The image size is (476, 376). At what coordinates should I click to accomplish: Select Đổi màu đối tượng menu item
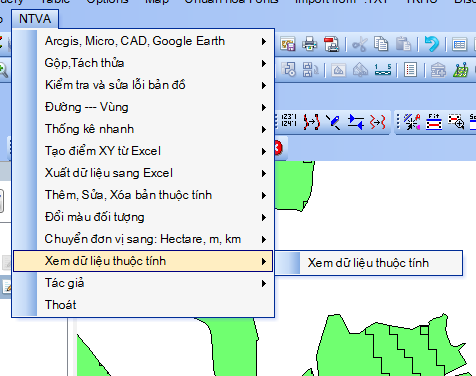[x=143, y=217]
